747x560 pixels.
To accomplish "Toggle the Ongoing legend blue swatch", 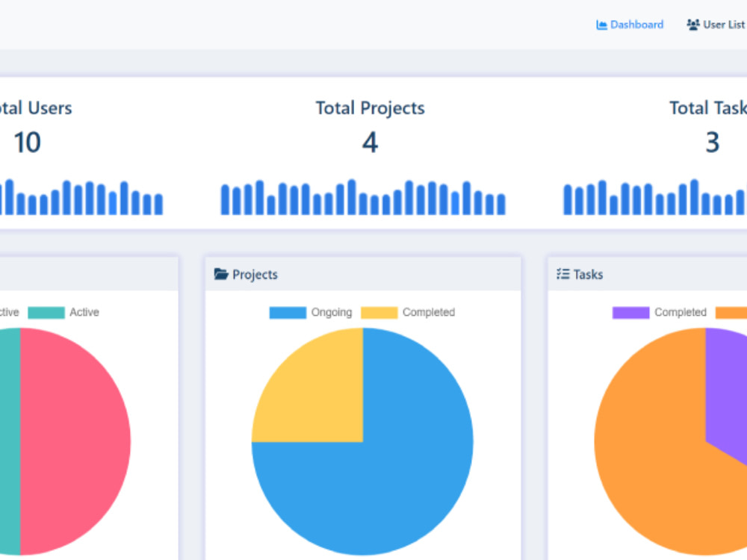I will [288, 312].
